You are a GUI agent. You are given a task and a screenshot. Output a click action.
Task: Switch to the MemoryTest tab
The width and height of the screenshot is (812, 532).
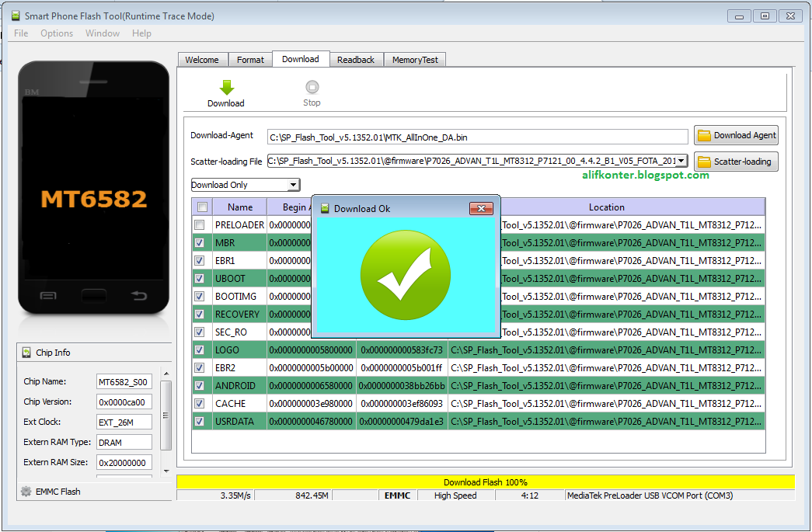(x=414, y=59)
